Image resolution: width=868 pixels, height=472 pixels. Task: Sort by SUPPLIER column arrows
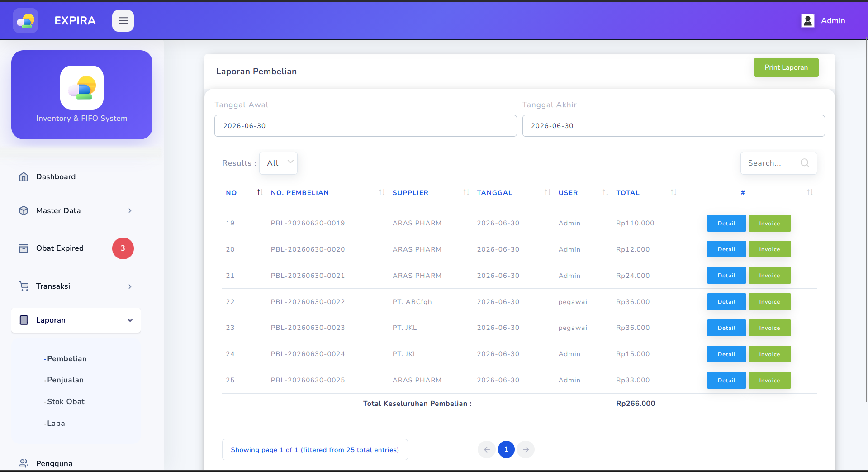(x=466, y=192)
